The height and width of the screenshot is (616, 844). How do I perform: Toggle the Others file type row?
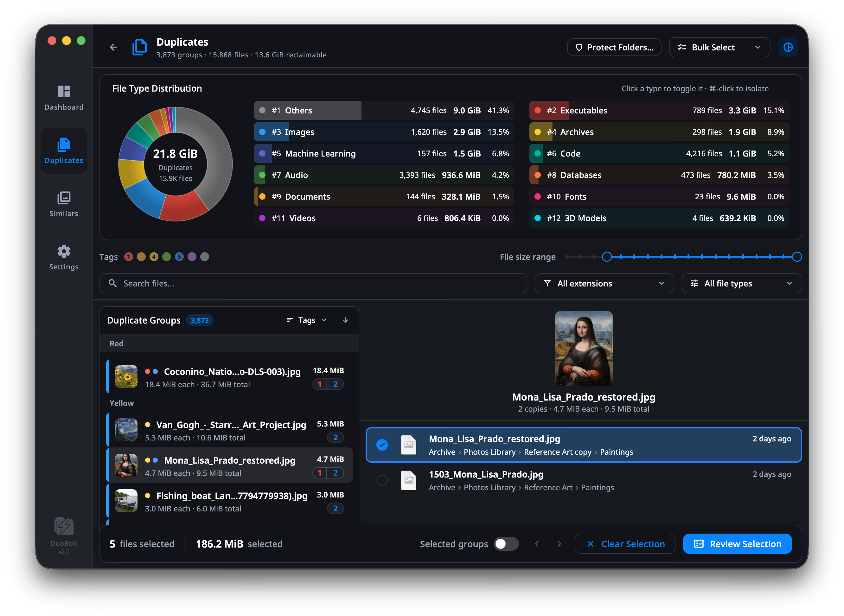click(384, 110)
